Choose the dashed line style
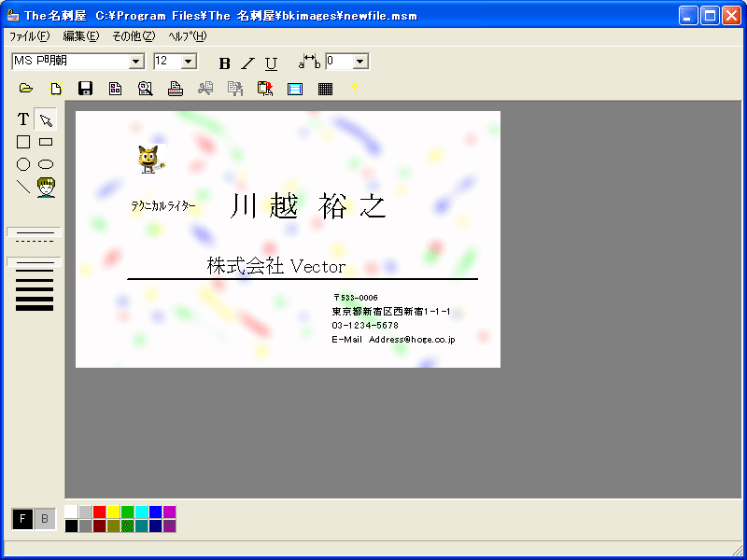747x560 pixels. pos(34,242)
